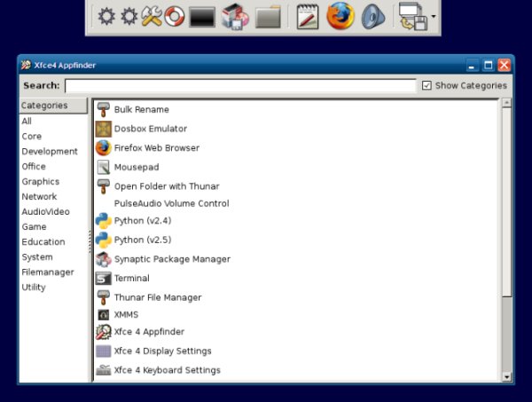Click the Dosbox Emulator icon
The image size is (532, 402).
click(104, 129)
